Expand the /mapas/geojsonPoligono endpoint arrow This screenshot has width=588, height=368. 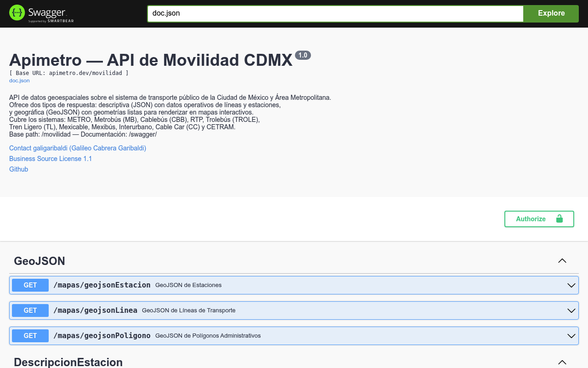tap(571, 336)
